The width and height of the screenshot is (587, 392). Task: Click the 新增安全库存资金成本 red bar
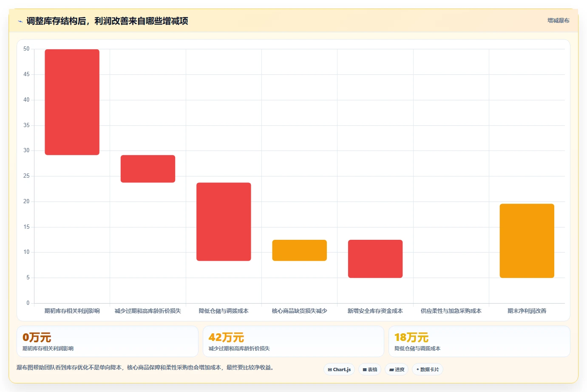pyautogui.click(x=375, y=259)
